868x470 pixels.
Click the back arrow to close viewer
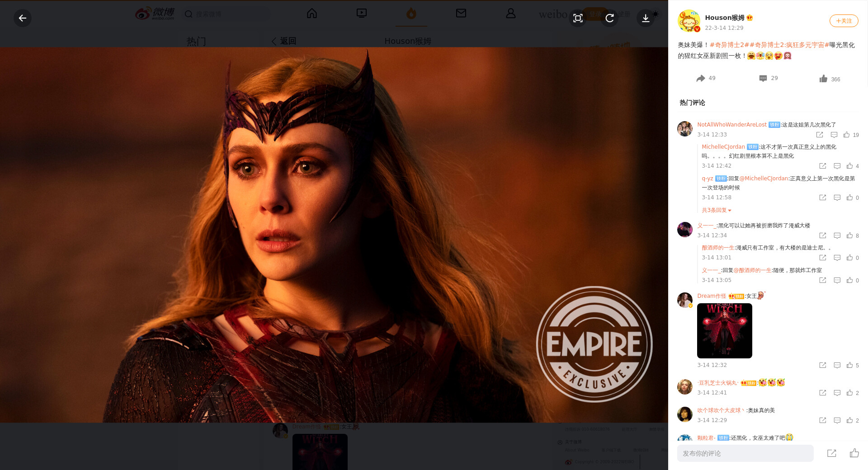click(23, 18)
